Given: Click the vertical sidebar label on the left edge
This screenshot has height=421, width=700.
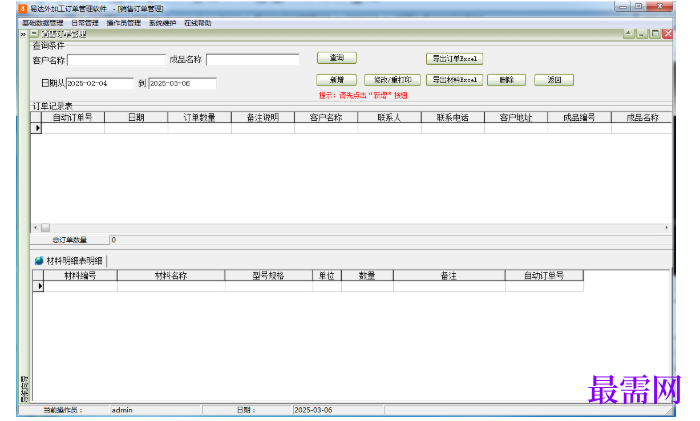Looking at the screenshot, I should [x=25, y=388].
